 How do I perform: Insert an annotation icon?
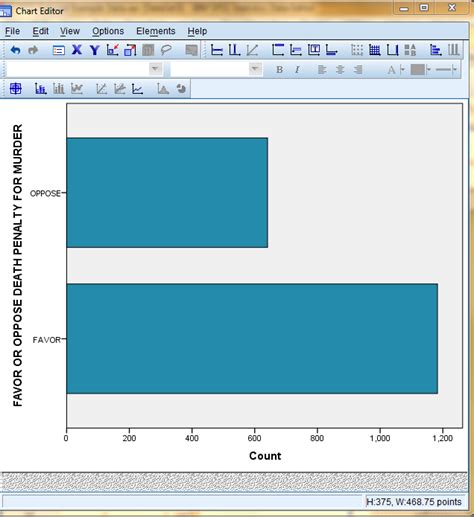click(296, 50)
